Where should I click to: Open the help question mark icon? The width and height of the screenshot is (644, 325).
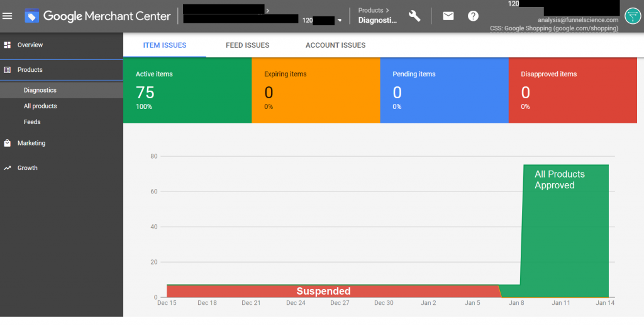tap(473, 16)
